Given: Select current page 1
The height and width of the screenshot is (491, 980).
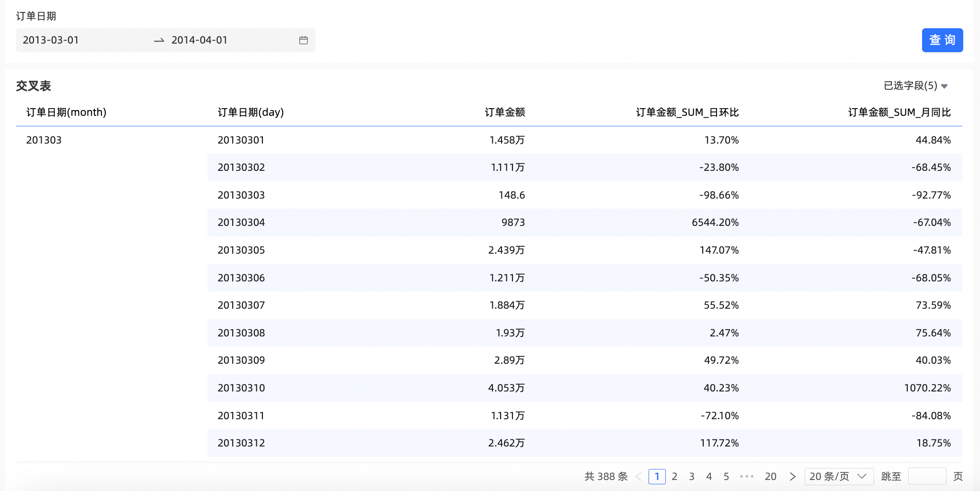Looking at the screenshot, I should click(x=657, y=477).
